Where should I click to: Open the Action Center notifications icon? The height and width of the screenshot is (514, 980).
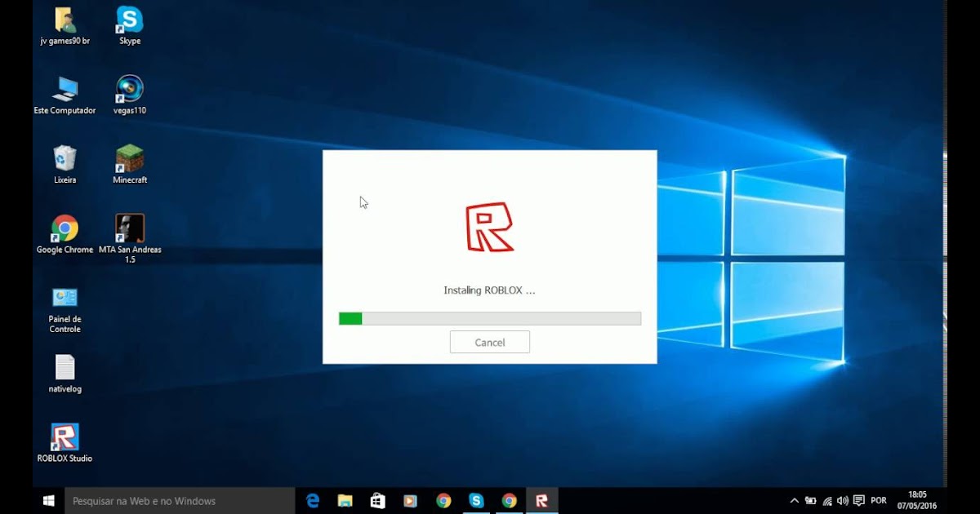pos(859,501)
